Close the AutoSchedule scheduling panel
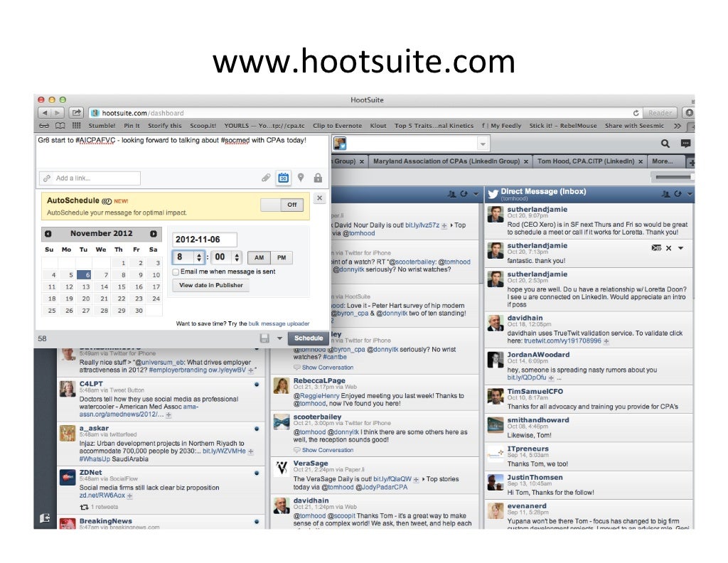728x563 pixels. pyautogui.click(x=319, y=198)
